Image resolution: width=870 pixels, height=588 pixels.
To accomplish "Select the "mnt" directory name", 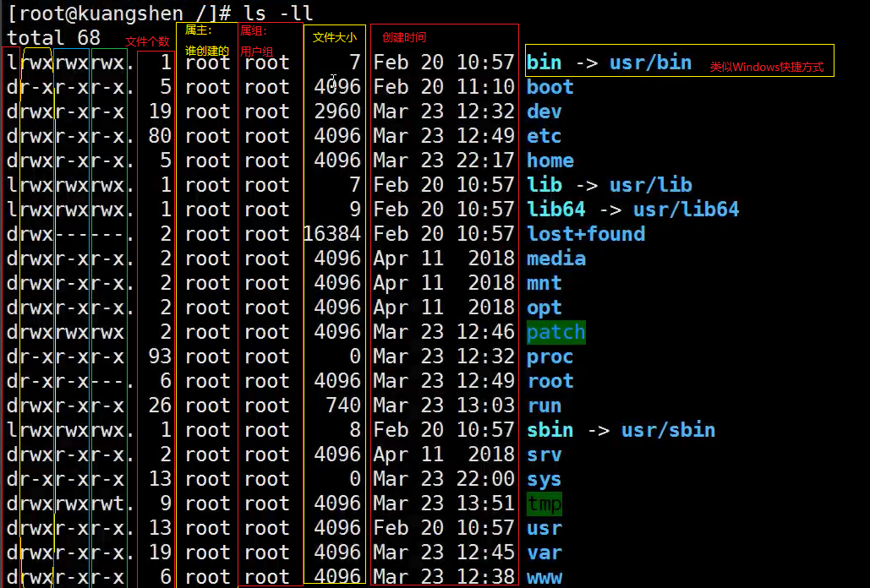I will [544, 283].
